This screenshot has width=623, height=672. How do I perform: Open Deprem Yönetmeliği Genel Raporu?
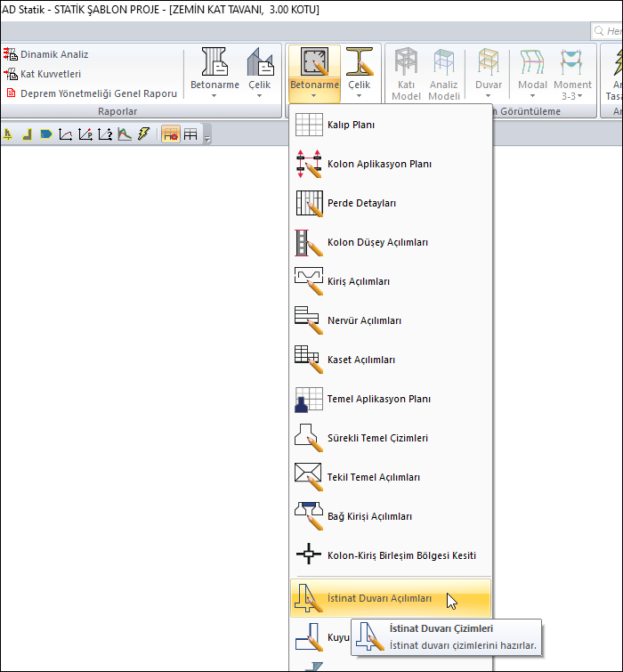[91, 93]
